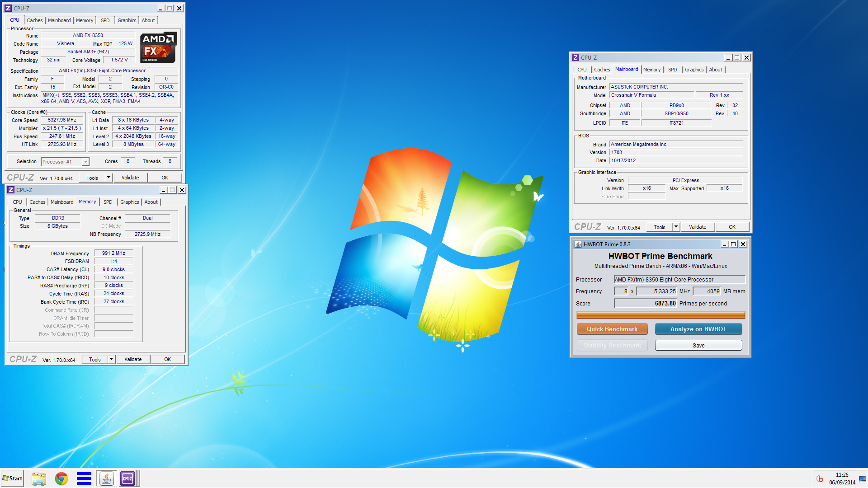The width and height of the screenshot is (868, 488).
Task: Click the Code Name value Vishera
Action: (x=66, y=43)
